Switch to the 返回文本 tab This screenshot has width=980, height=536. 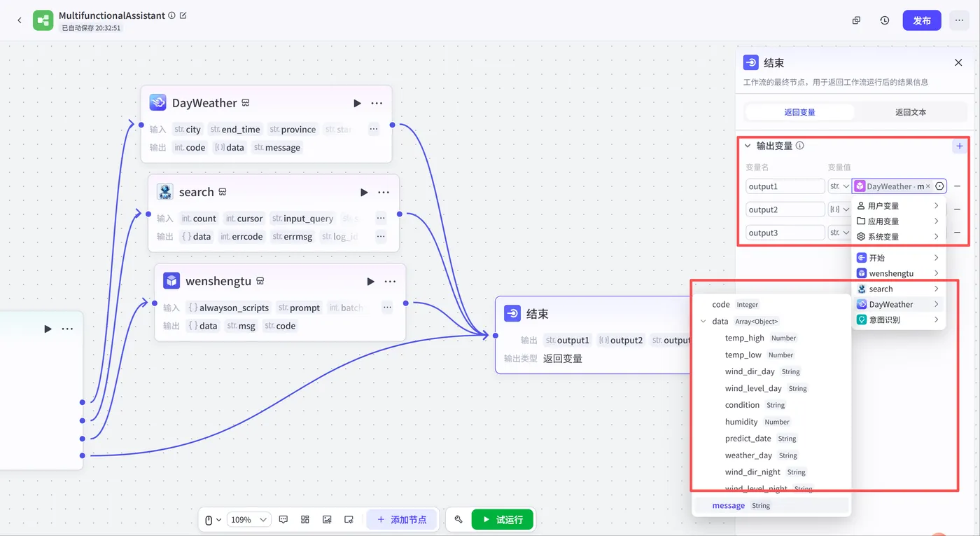coord(911,112)
